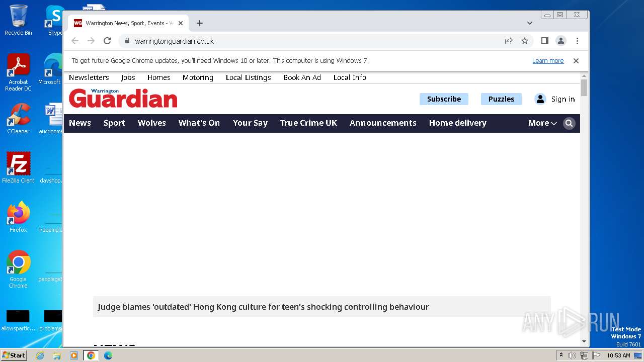The height and width of the screenshot is (362, 644).
Task: Open Firefox desktop icon
Action: (x=18, y=217)
